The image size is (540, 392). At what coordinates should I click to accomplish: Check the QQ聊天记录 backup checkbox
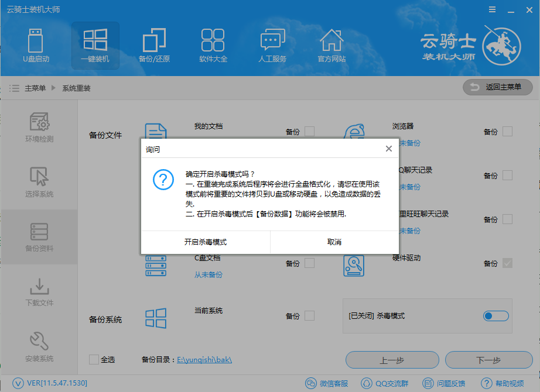point(507,175)
